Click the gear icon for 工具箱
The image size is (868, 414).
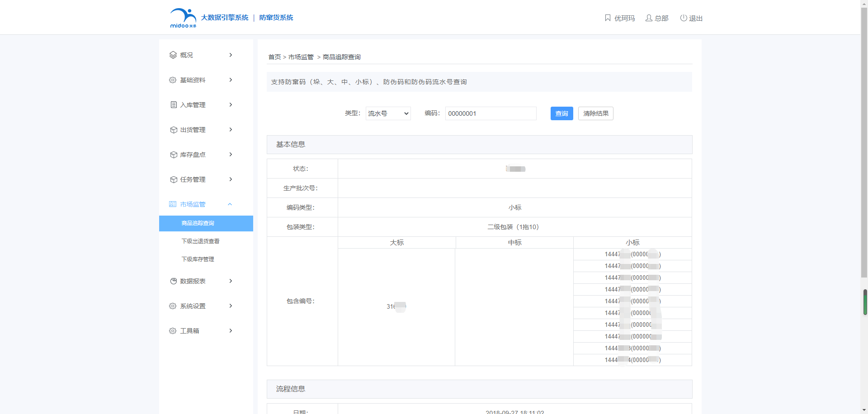pyautogui.click(x=173, y=331)
